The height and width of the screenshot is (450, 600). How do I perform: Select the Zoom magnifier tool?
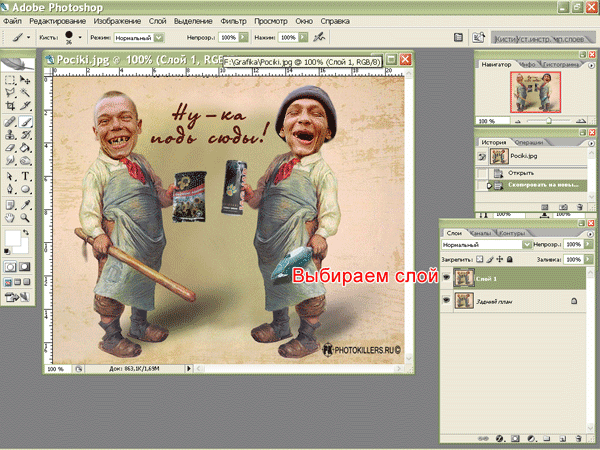click(x=25, y=218)
